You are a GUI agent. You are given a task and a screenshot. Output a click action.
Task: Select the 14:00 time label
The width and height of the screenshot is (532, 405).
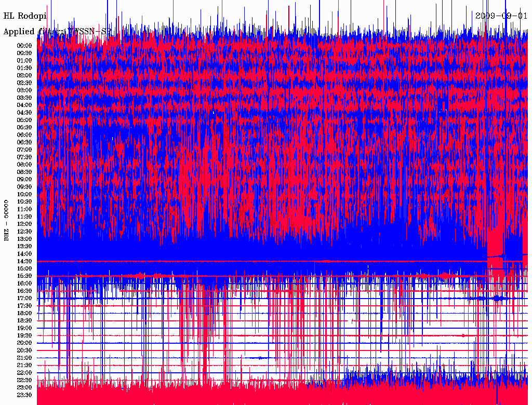coord(24,254)
